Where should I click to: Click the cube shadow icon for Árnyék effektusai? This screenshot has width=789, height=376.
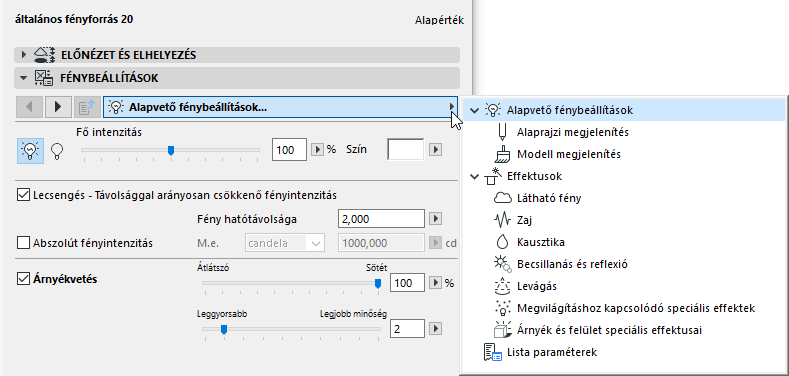pyautogui.click(x=502, y=330)
